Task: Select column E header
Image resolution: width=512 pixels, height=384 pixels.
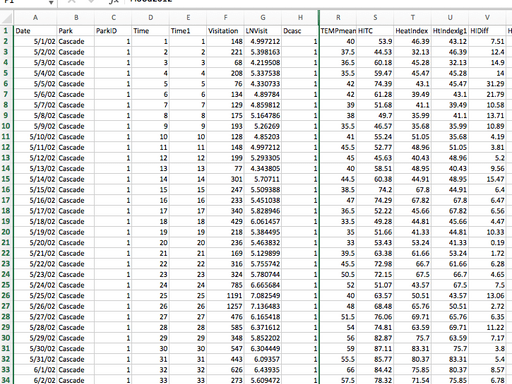Action: [x=188, y=18]
